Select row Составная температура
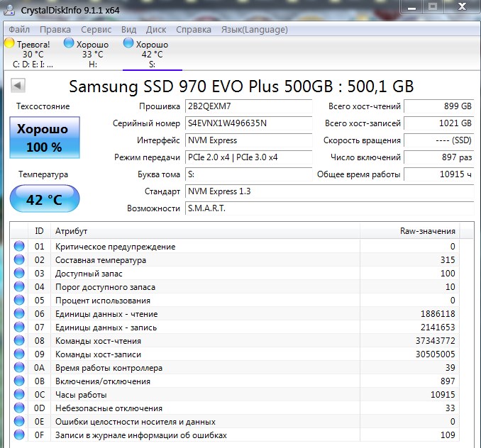This screenshot has width=481, height=448. pyautogui.click(x=235, y=260)
